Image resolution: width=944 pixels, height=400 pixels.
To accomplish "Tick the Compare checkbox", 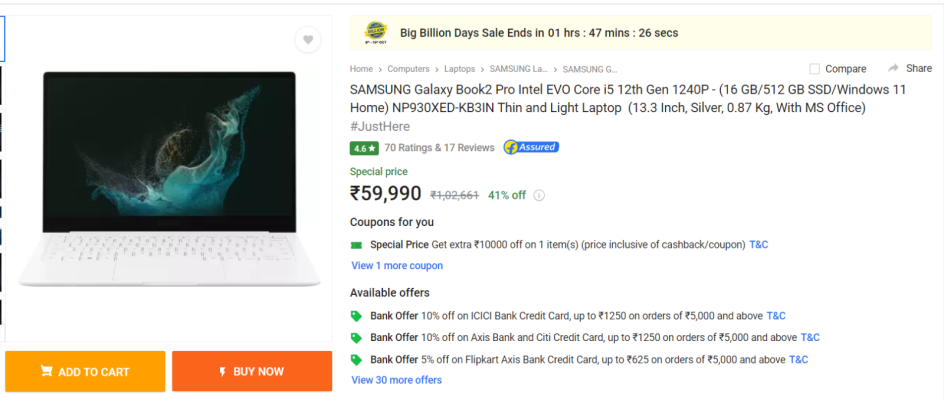I will [x=815, y=69].
